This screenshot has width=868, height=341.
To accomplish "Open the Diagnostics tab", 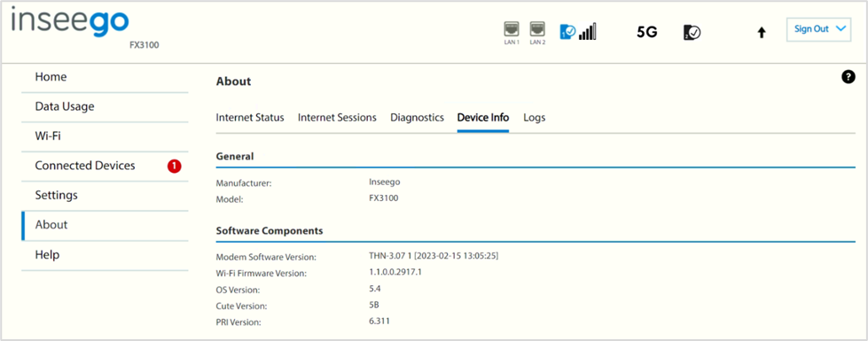I will tap(417, 118).
